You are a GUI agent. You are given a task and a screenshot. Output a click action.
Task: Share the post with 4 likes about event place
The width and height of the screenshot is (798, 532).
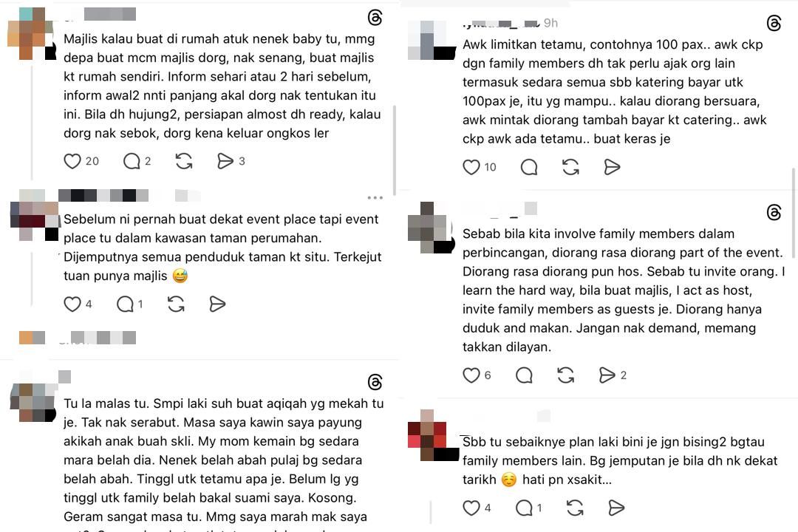click(x=217, y=304)
